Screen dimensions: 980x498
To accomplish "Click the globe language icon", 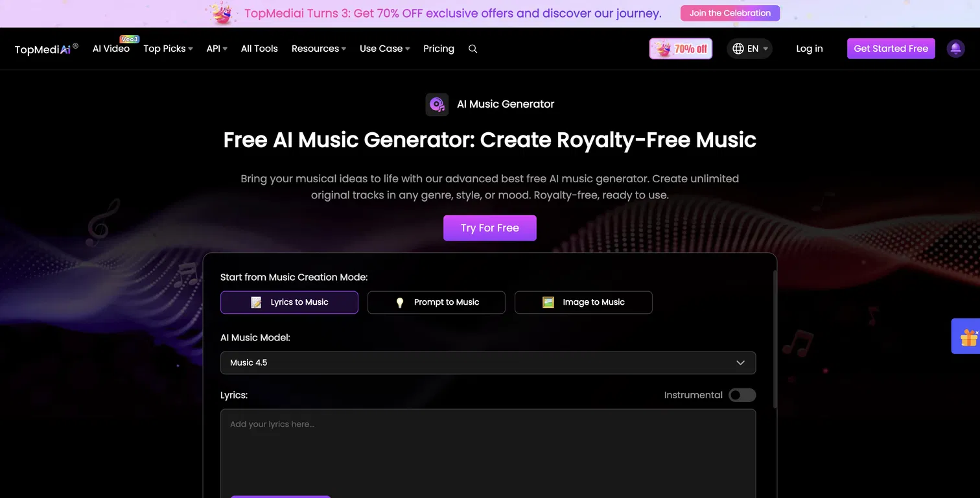I will coord(738,49).
